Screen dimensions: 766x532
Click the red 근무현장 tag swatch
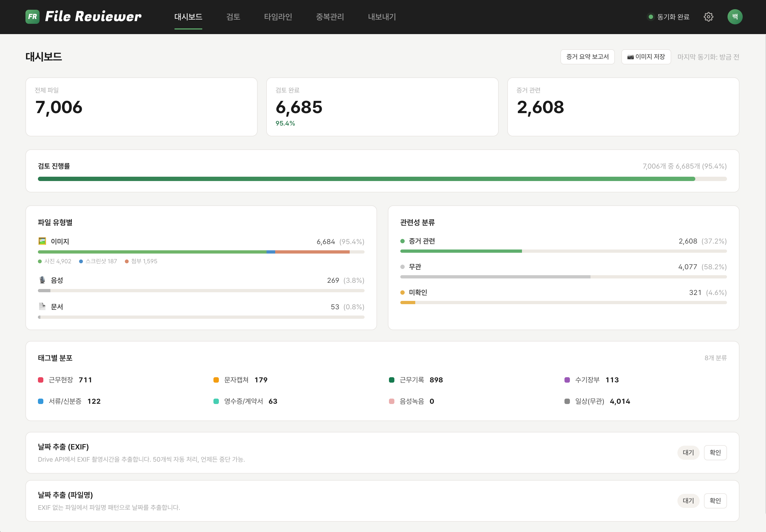click(x=41, y=380)
